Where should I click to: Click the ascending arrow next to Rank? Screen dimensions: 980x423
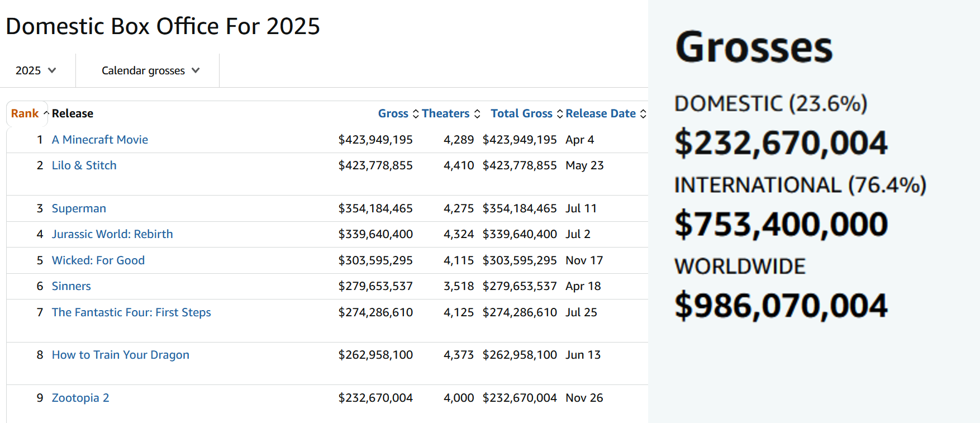click(46, 113)
